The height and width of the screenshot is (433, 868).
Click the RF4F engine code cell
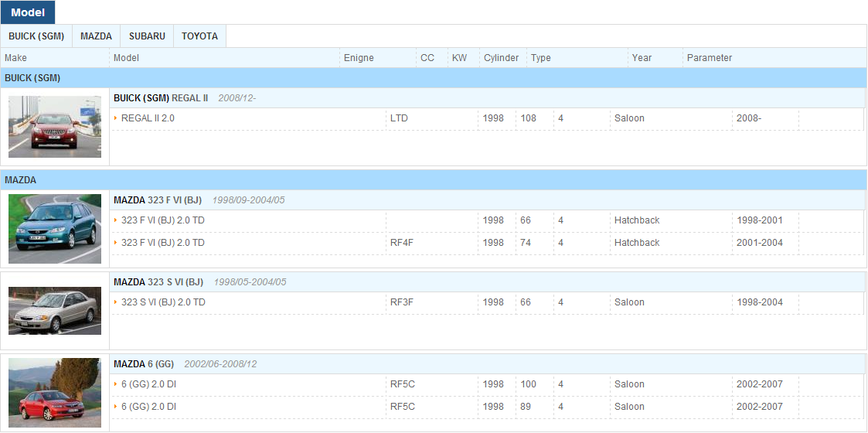point(402,243)
